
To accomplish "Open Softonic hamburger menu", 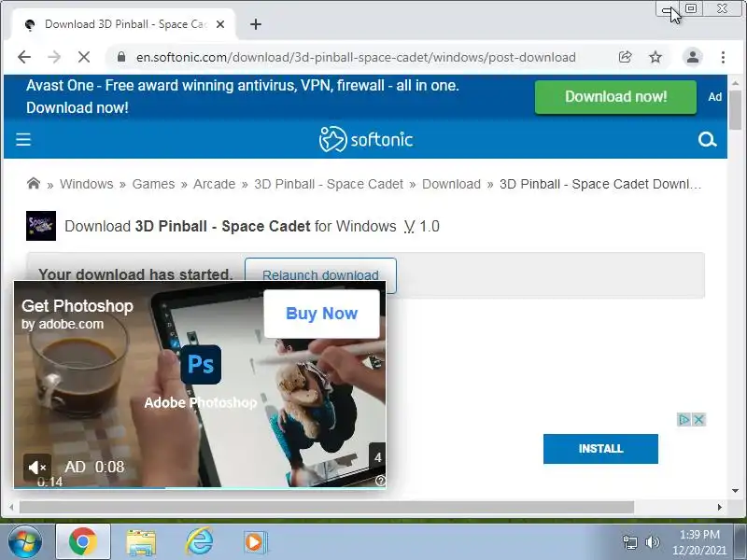I will [x=23, y=139].
